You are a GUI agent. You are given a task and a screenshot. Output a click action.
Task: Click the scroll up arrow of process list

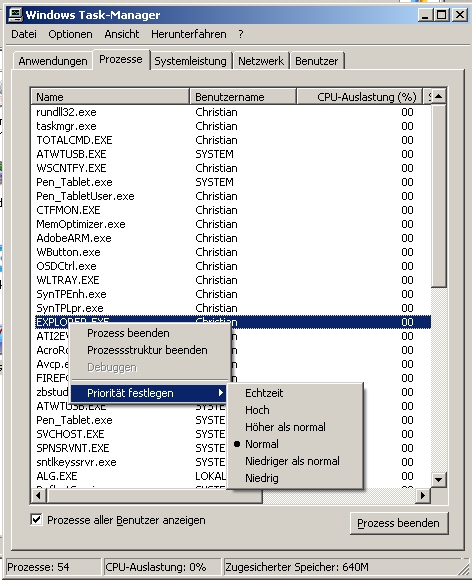pos(439,97)
